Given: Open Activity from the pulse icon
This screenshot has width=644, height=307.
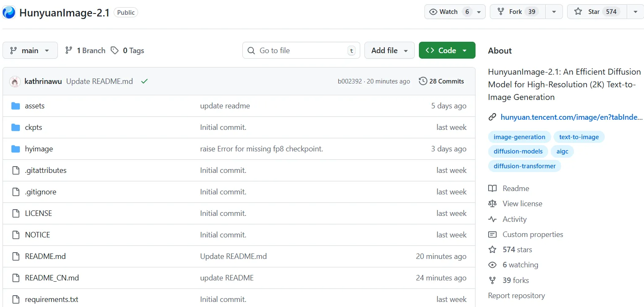Looking at the screenshot, I should click(x=492, y=219).
